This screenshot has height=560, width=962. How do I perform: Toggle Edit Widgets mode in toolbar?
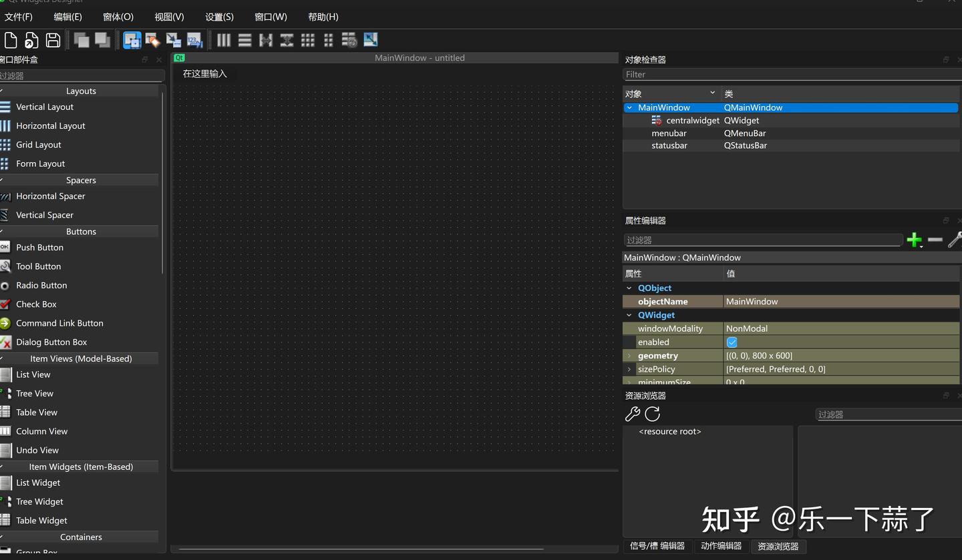[132, 40]
